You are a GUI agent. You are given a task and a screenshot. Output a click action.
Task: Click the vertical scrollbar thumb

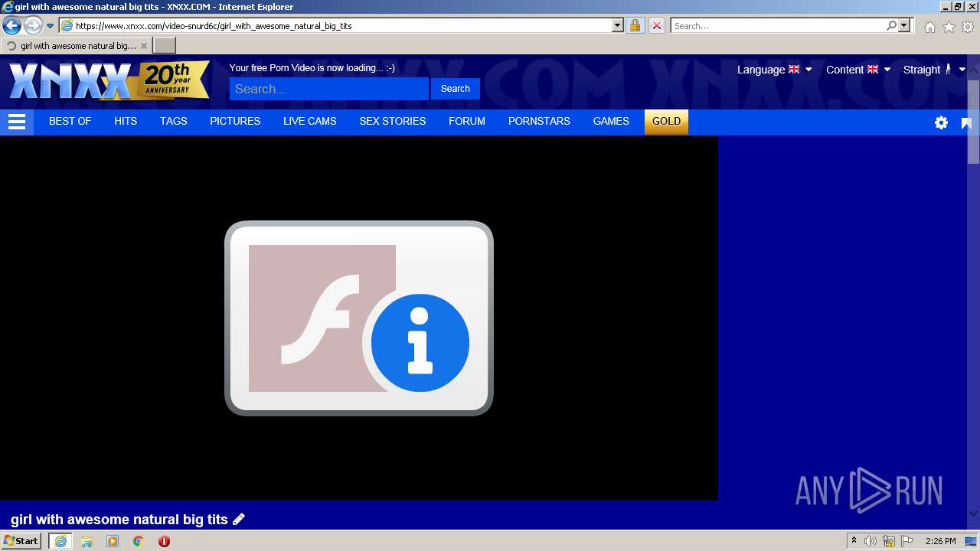(973, 120)
